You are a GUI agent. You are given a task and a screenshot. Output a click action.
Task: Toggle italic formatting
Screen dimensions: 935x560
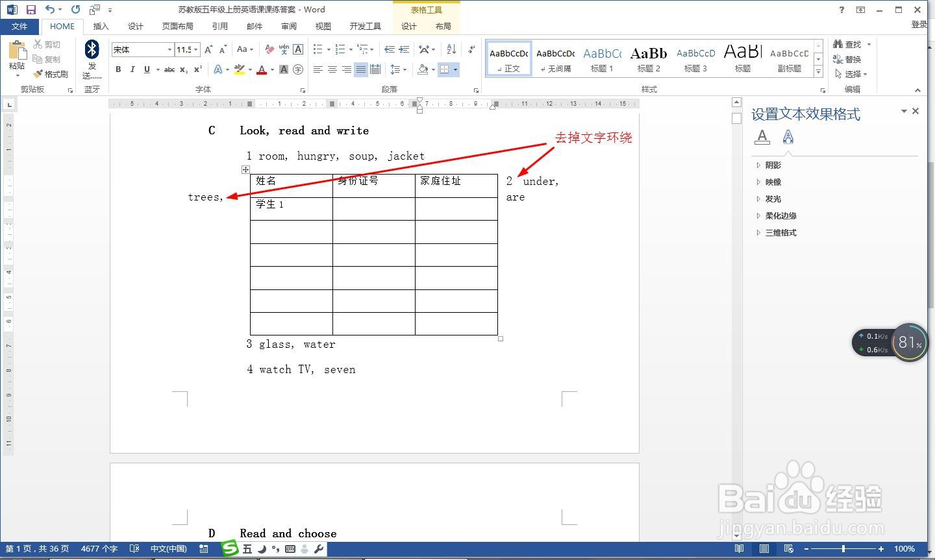(x=132, y=69)
